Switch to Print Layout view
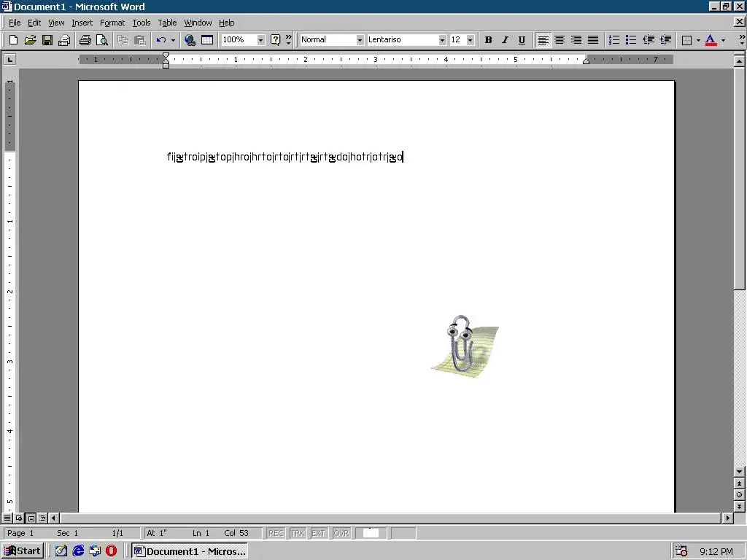747x560 pixels. [x=31, y=518]
